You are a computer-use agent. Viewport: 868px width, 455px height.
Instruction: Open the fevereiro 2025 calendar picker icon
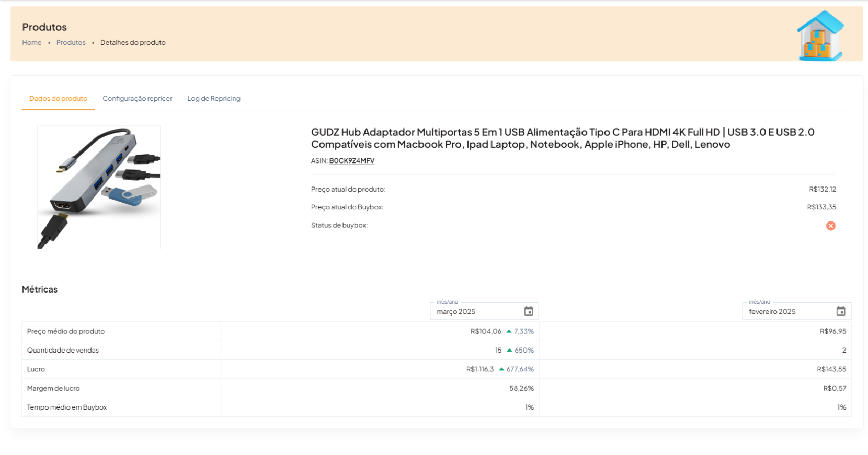840,311
